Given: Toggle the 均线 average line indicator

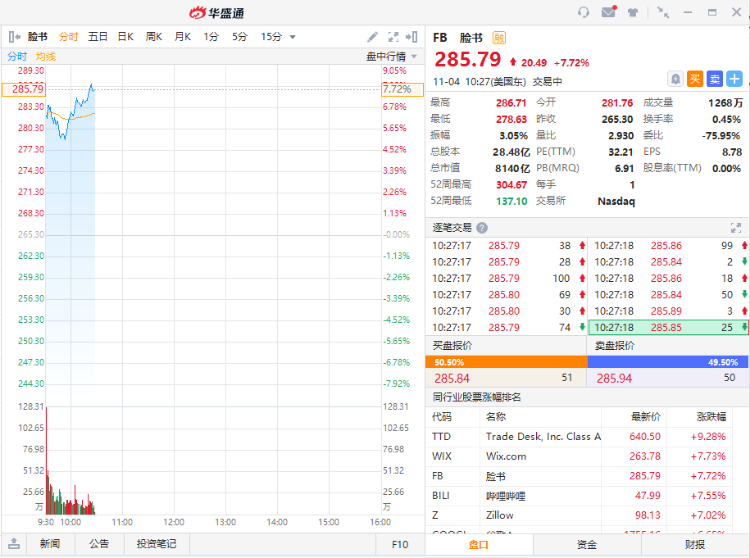Looking at the screenshot, I should click(x=46, y=56).
